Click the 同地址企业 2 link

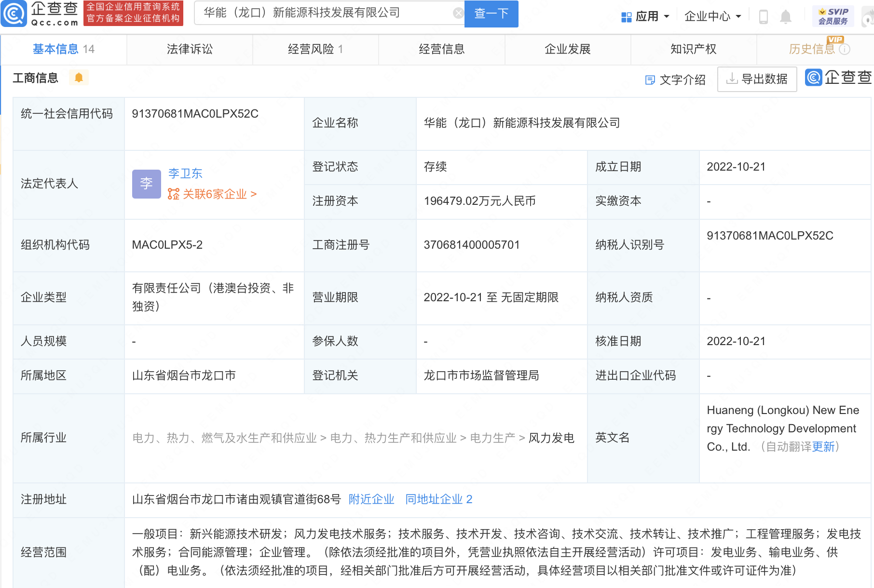click(439, 499)
